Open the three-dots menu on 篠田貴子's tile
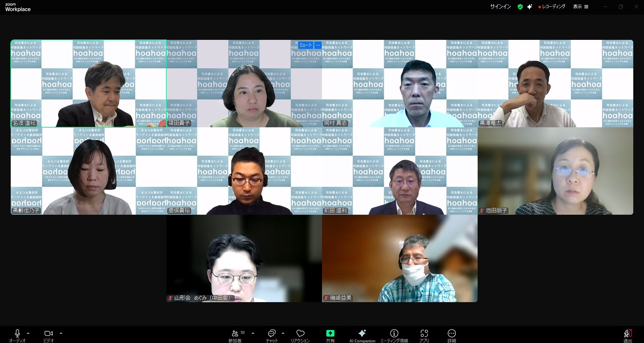The width and height of the screenshot is (644, 343). point(318,45)
